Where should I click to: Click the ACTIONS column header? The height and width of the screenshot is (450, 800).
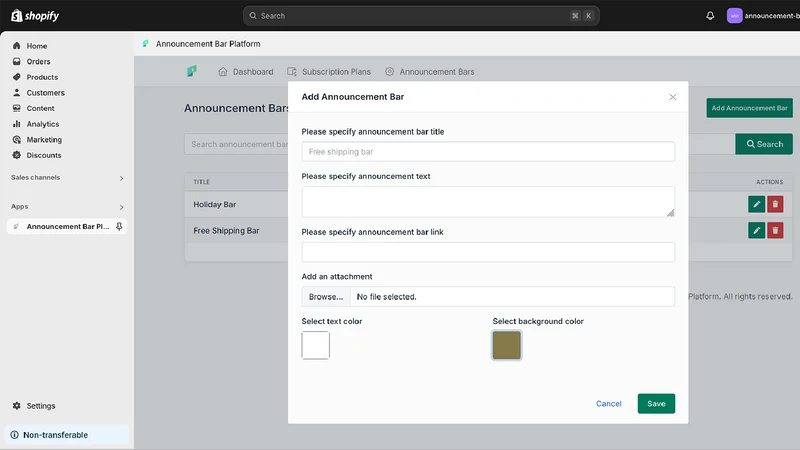(769, 182)
